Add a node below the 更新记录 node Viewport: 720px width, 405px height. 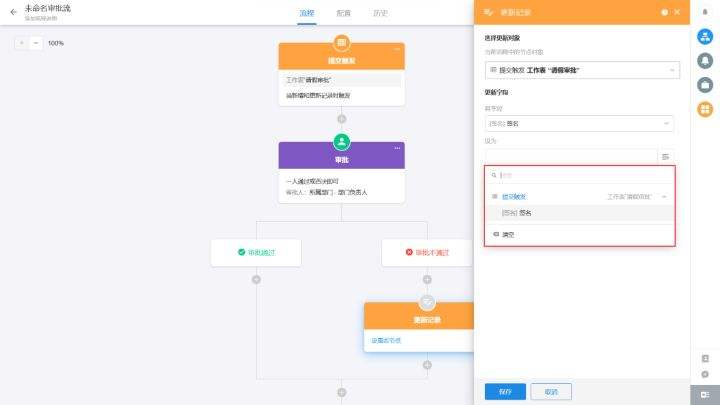pos(427,365)
